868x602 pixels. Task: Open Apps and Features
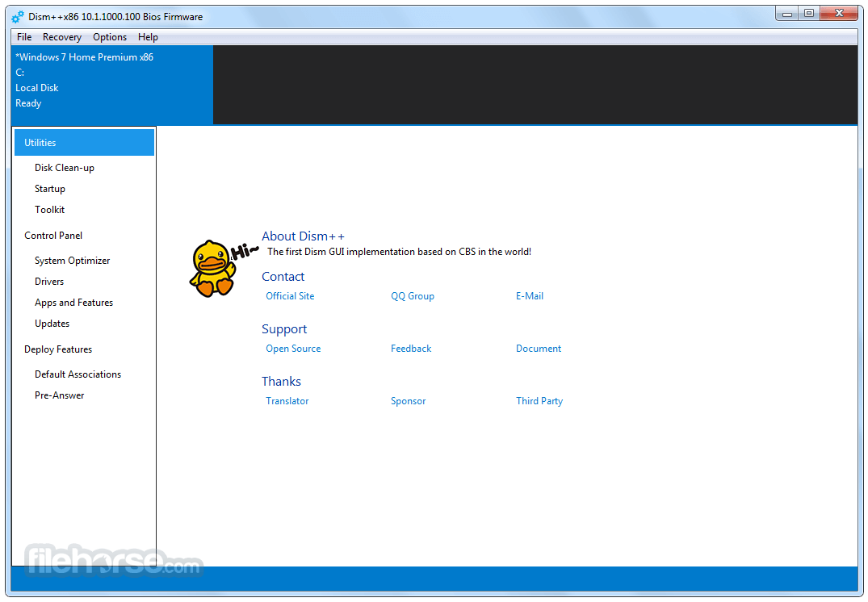click(73, 303)
